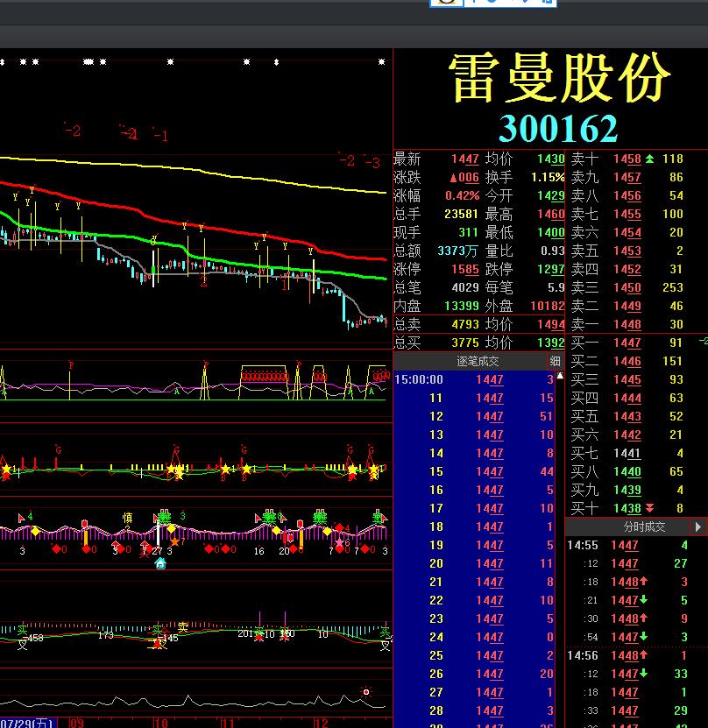
Task: Select tick row 15 with volume 44
Action: 474,471
